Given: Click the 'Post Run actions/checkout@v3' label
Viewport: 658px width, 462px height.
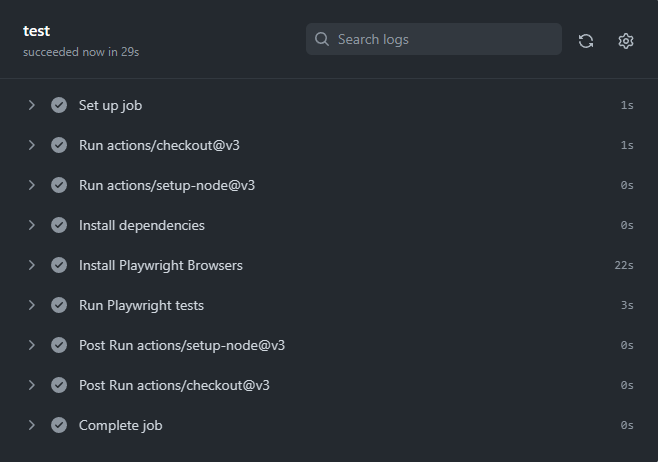Looking at the screenshot, I should (x=174, y=385).
